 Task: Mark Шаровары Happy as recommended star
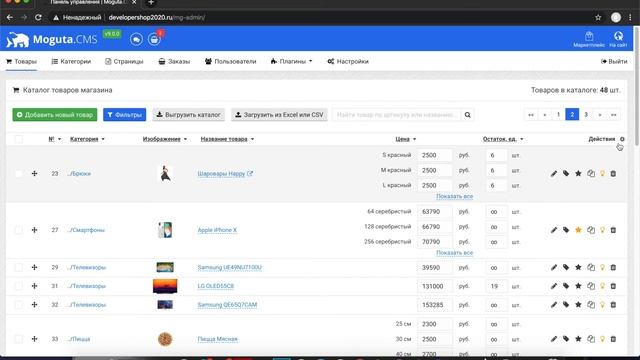click(578, 174)
